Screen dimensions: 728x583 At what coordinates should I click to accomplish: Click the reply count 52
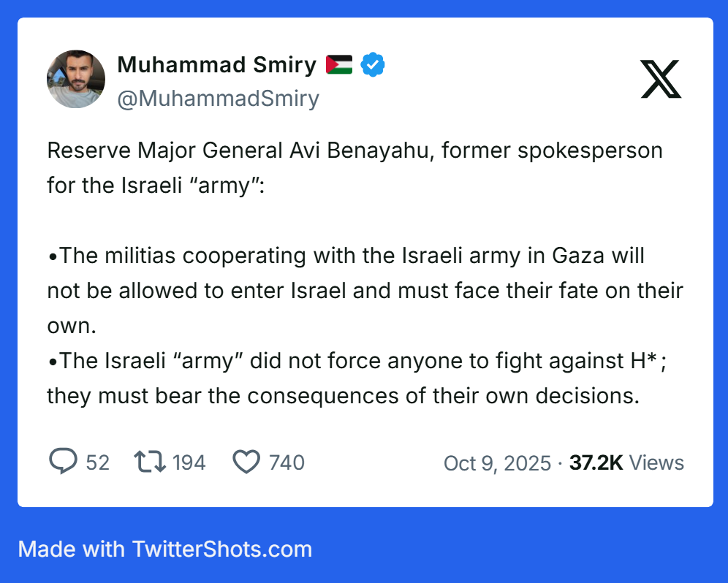(x=97, y=462)
